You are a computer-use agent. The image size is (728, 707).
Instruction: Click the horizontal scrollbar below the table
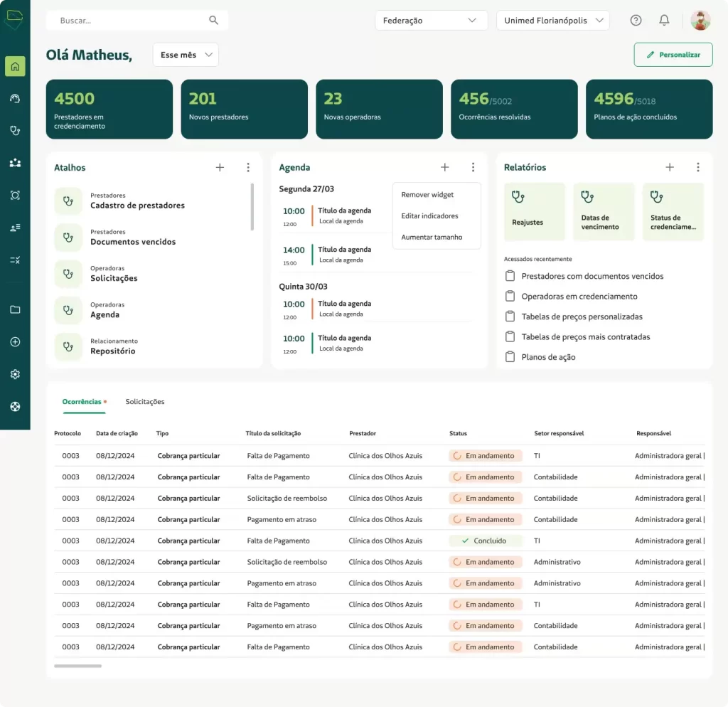pyautogui.click(x=77, y=666)
